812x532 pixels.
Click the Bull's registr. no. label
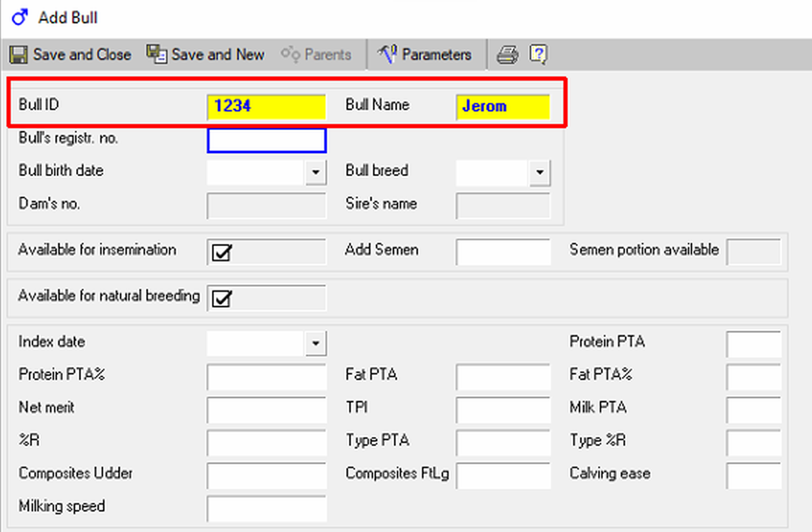pos(68,138)
